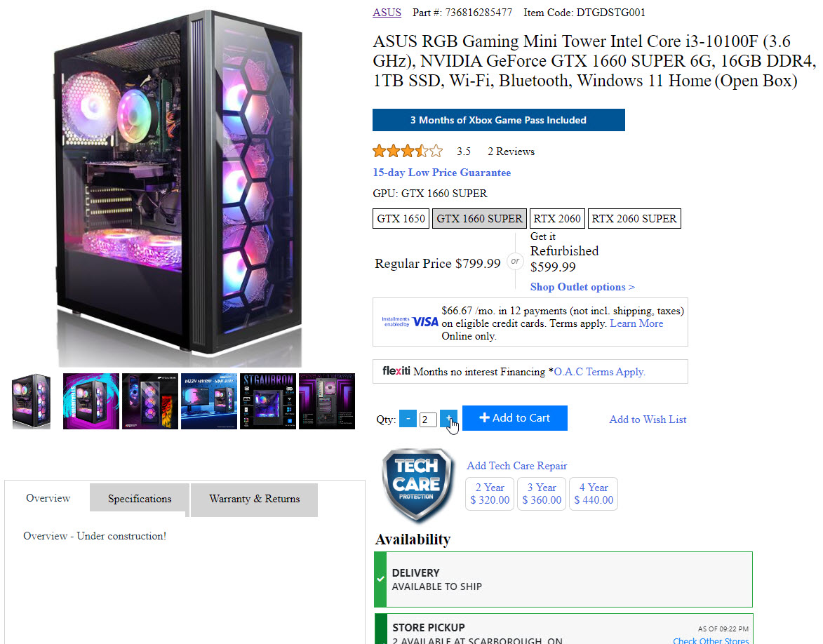Click the Tech Care Protection shield badge

tap(417, 485)
